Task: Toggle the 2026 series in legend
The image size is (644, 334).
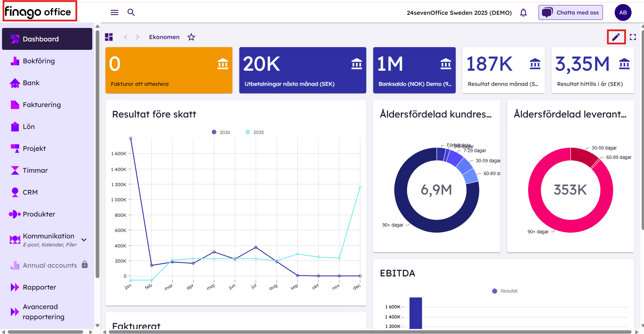Action: [221, 132]
